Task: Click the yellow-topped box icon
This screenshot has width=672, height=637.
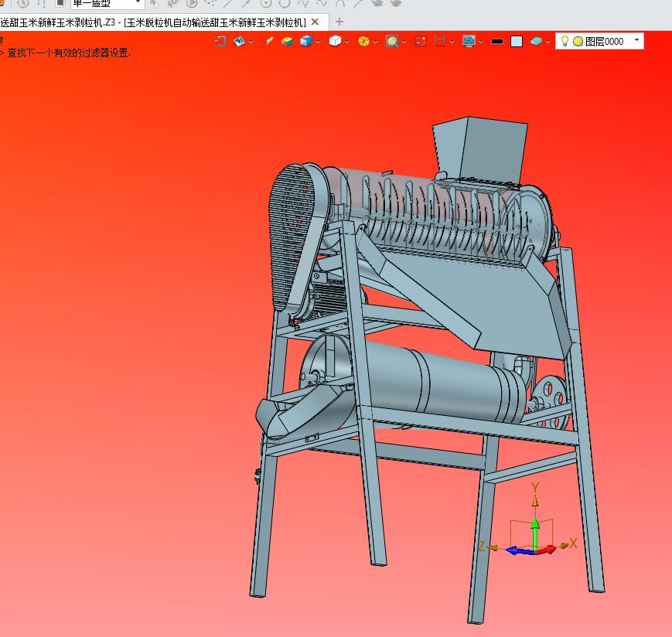Action: (x=287, y=41)
